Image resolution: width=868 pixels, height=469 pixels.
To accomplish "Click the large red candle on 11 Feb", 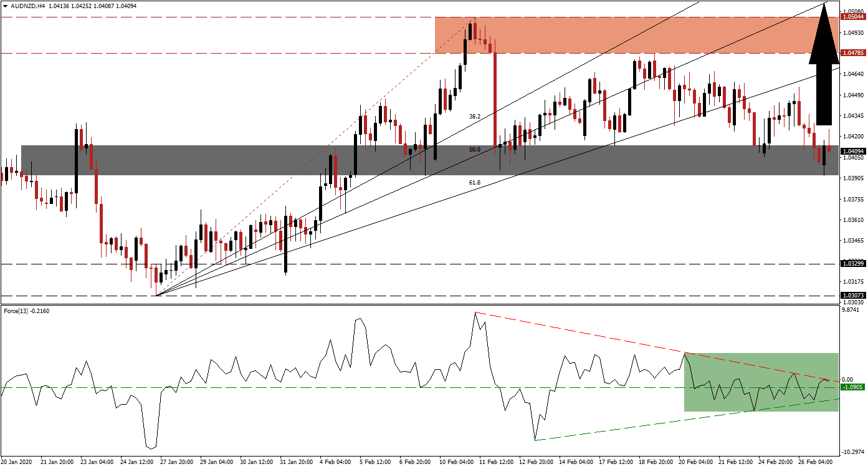I will point(494,100).
